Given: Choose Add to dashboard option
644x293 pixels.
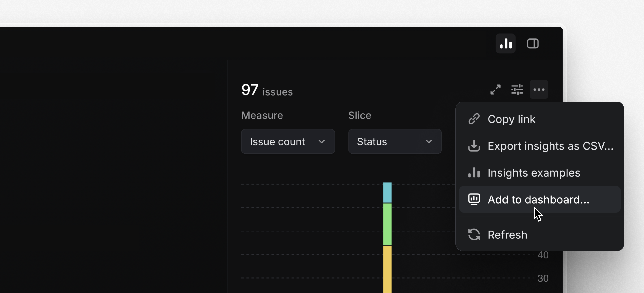Looking at the screenshot, I should pos(540,199).
